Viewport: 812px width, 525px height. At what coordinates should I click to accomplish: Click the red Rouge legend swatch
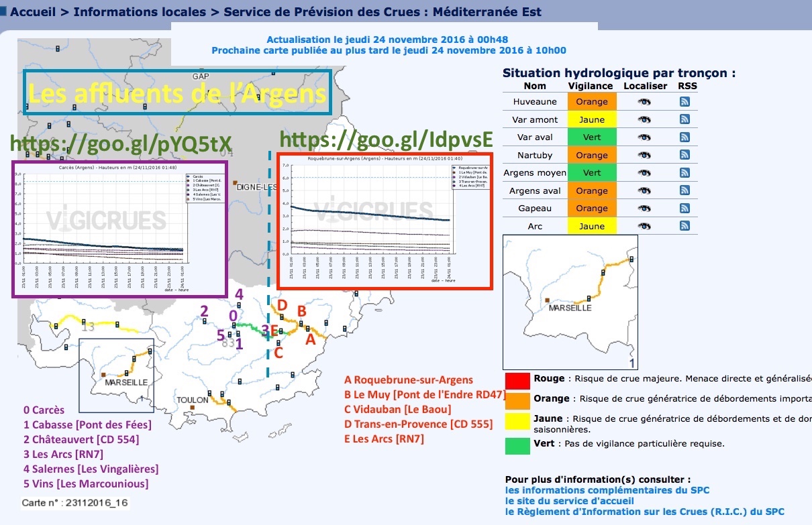517,380
